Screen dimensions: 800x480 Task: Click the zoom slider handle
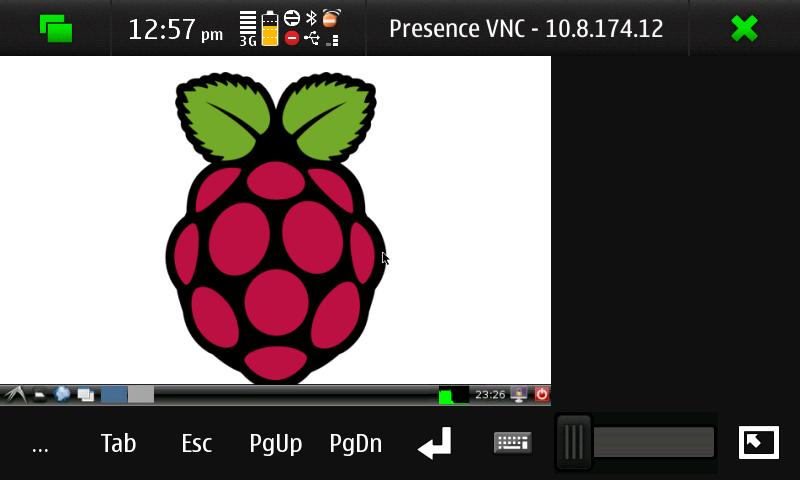click(x=573, y=442)
